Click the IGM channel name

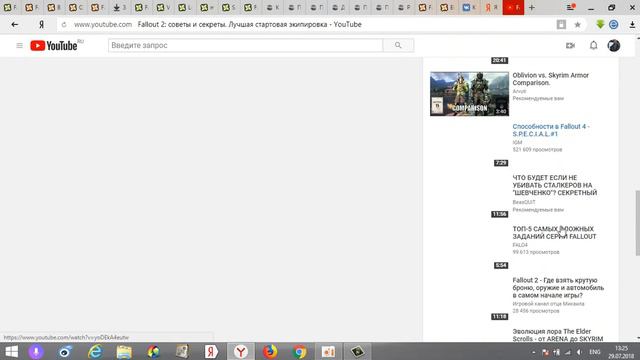517,142
